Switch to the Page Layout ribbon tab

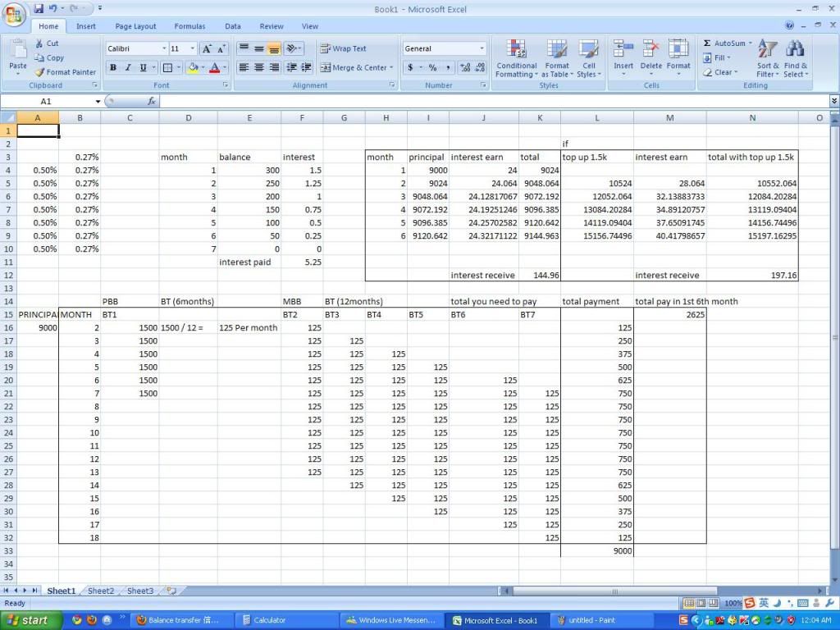(x=135, y=26)
